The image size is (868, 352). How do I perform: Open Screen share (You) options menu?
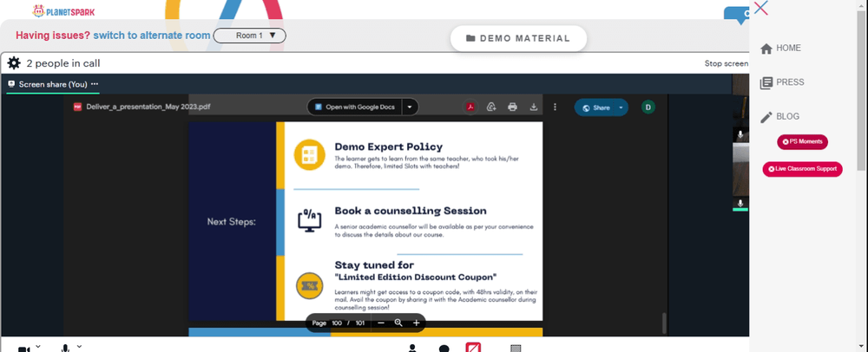click(95, 84)
